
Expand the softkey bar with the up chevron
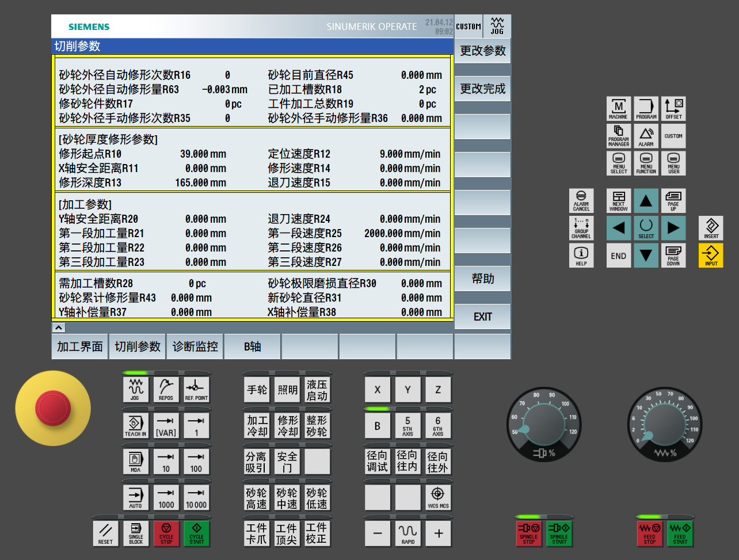click(x=58, y=327)
